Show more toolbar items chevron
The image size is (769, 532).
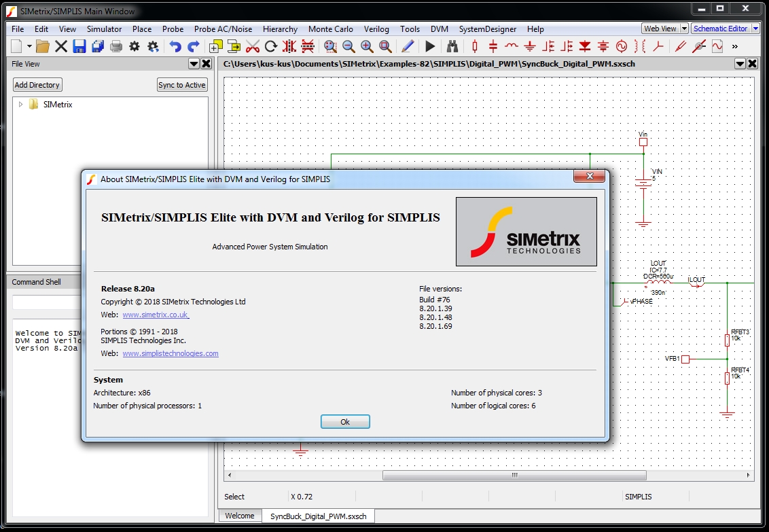coord(734,47)
